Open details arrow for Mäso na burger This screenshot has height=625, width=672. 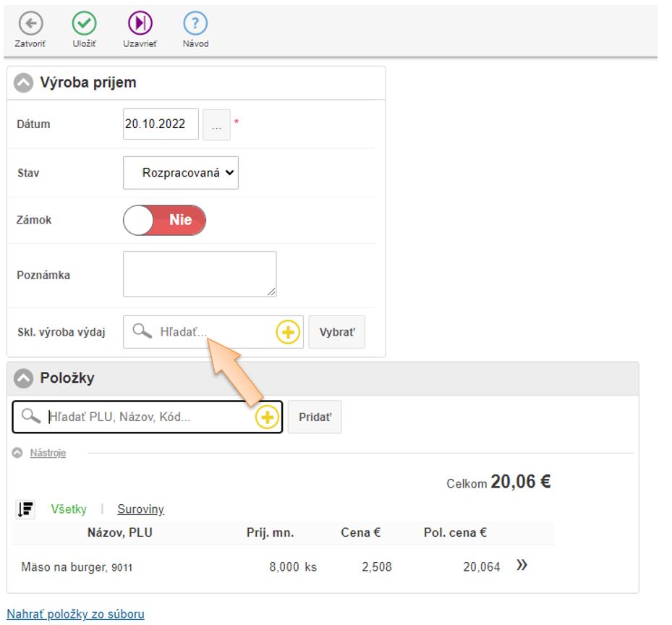point(522,566)
